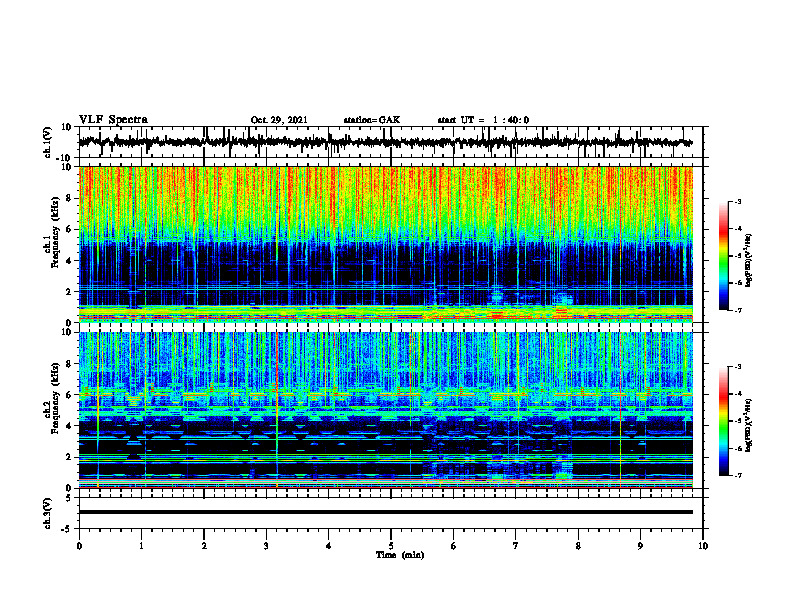Viewport: 792px width, 612px height.
Task: Click the black ch.3 voltage line
Action: point(386,512)
